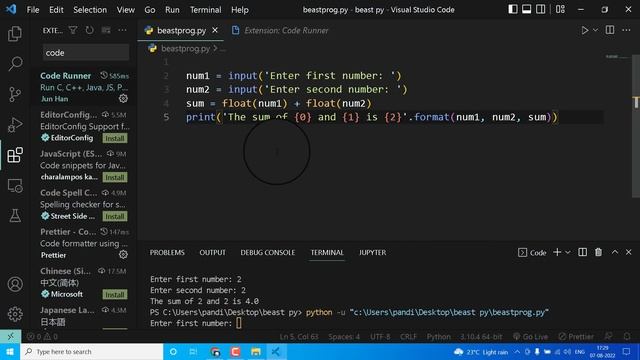Install JavaScript (ES6) snippets extension
The image size is (640, 360).
point(115,177)
